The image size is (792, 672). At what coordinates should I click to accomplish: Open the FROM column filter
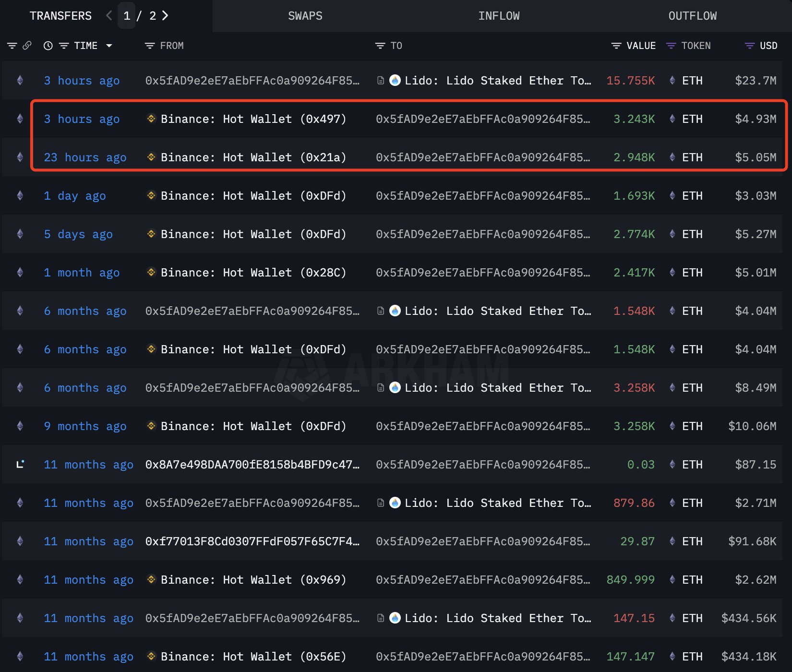coord(150,46)
